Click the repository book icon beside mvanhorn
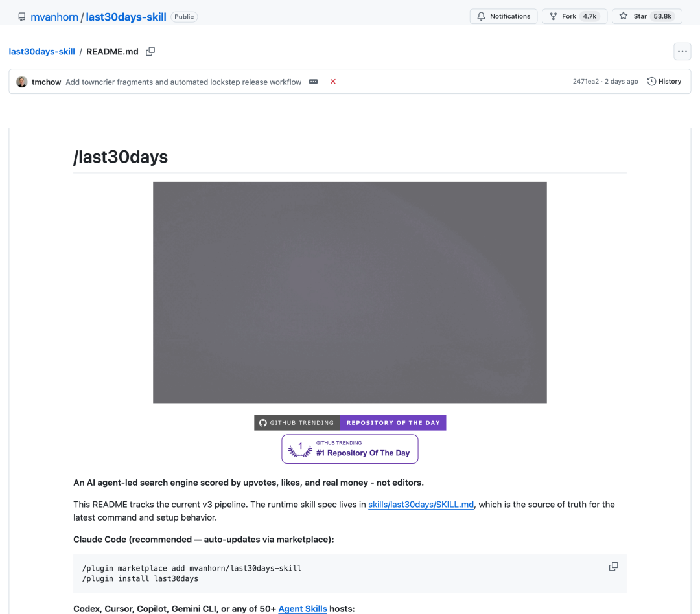The width and height of the screenshot is (700, 614). click(x=22, y=17)
